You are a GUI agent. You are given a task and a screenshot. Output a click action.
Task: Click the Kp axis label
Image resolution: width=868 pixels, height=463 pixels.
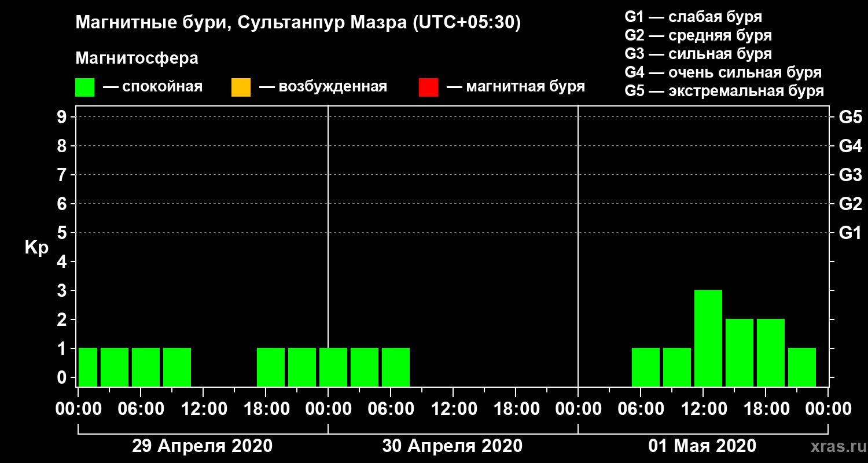tap(36, 248)
